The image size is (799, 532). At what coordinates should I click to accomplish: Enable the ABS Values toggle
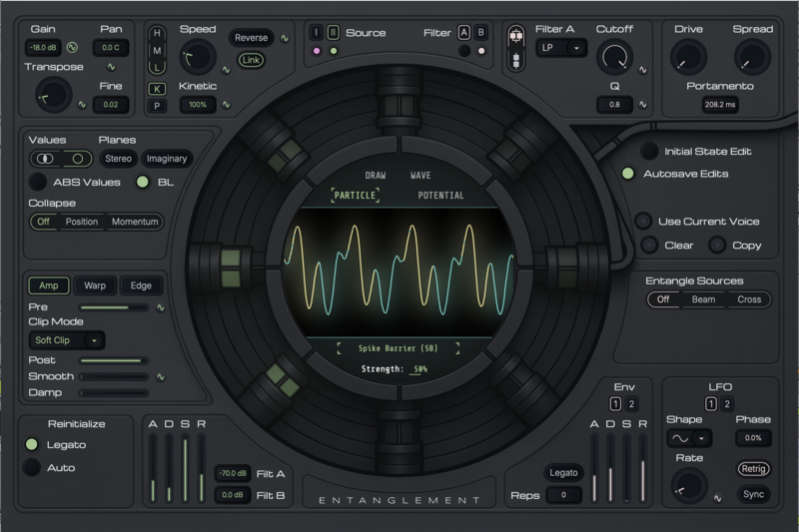click(38, 182)
